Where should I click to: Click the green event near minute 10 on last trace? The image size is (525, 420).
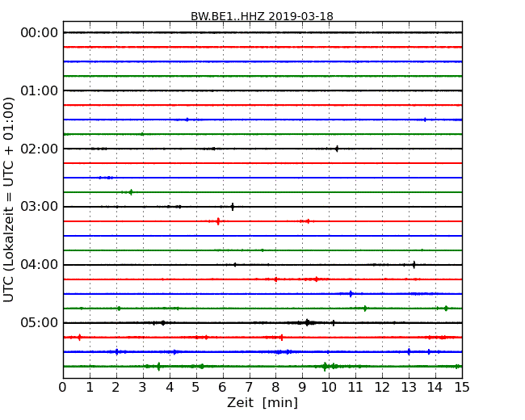(325, 367)
